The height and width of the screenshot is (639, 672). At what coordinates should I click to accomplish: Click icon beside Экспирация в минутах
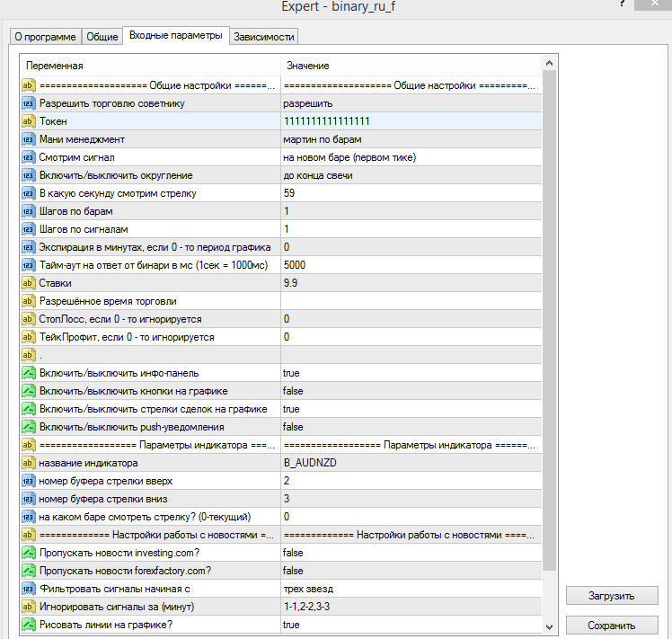28,247
